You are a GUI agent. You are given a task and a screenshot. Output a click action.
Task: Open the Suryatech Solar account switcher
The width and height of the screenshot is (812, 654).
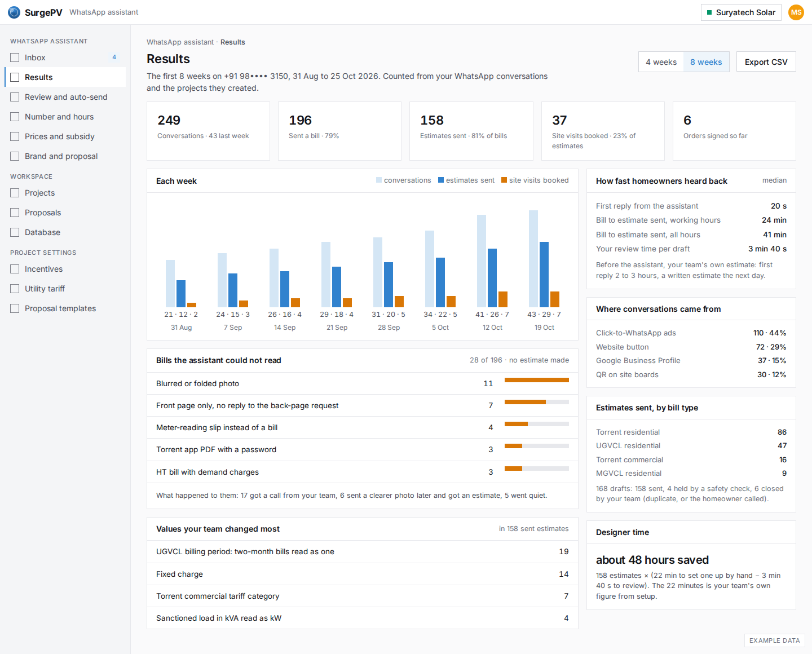pos(741,12)
